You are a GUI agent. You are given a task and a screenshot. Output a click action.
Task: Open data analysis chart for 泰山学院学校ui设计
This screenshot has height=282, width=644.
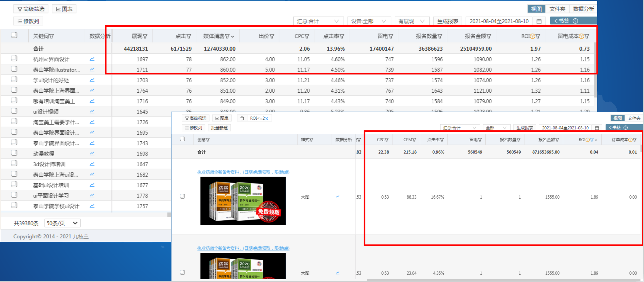click(92, 206)
